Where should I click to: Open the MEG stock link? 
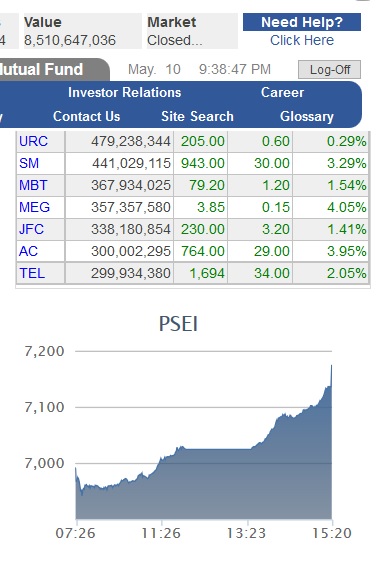click(34, 207)
